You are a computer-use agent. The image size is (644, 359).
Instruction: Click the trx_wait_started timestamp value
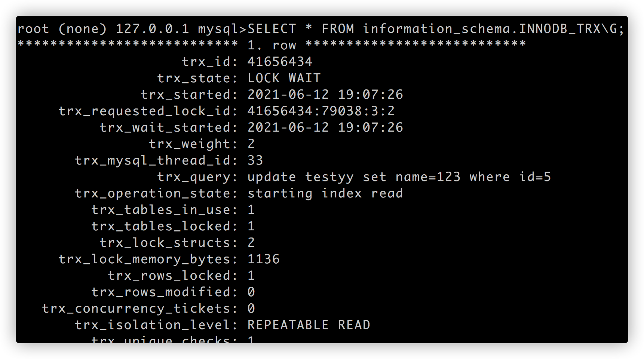325,128
